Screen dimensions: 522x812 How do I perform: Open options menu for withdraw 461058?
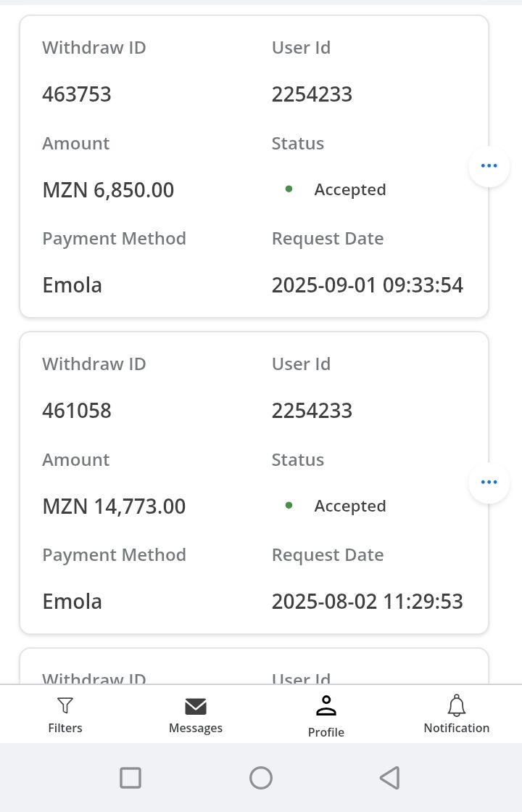point(489,483)
